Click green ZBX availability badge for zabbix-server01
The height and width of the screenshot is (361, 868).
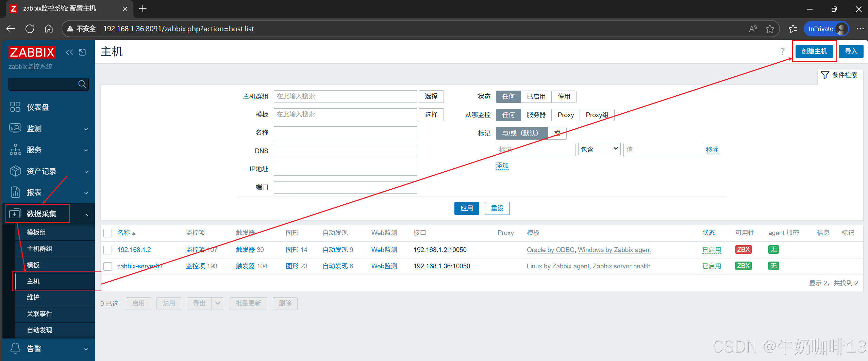pyautogui.click(x=743, y=266)
